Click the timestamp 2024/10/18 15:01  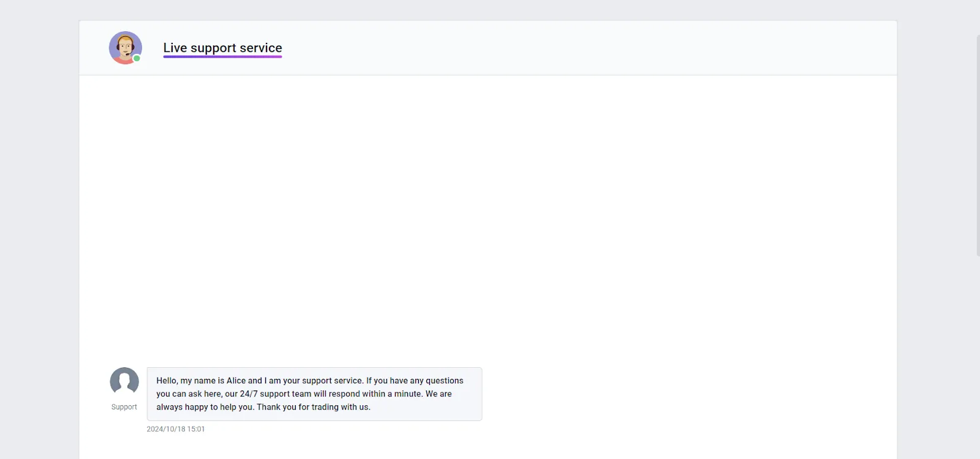point(176,429)
